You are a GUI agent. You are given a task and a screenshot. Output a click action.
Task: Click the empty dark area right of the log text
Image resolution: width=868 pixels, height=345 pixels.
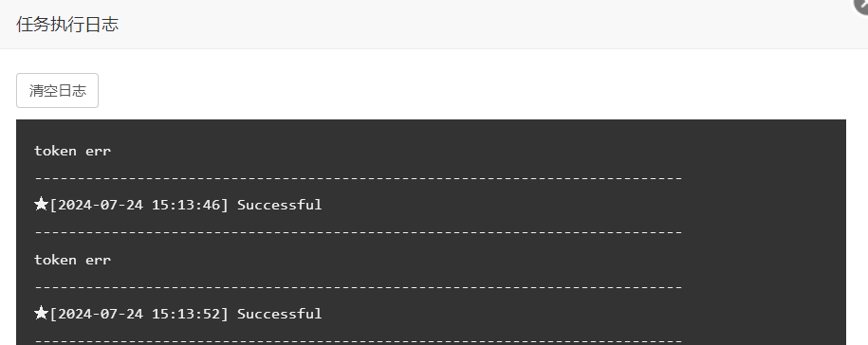764,232
